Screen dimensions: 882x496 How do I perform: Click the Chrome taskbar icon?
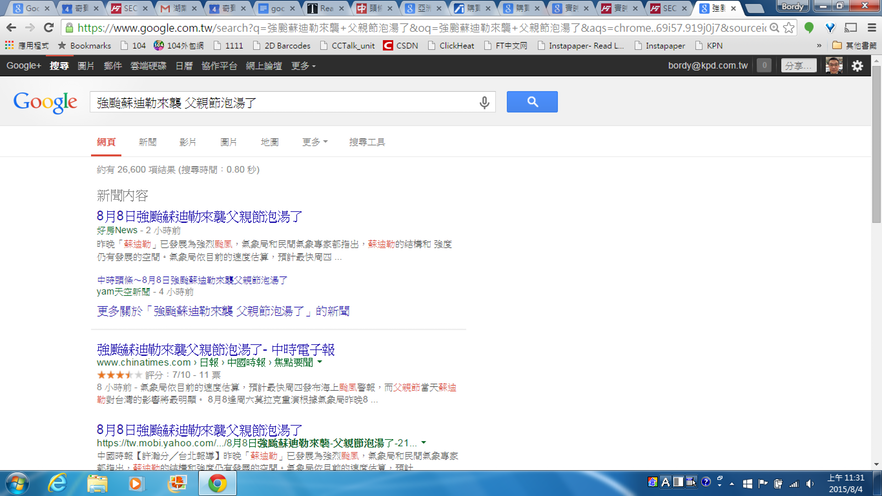coord(217,484)
